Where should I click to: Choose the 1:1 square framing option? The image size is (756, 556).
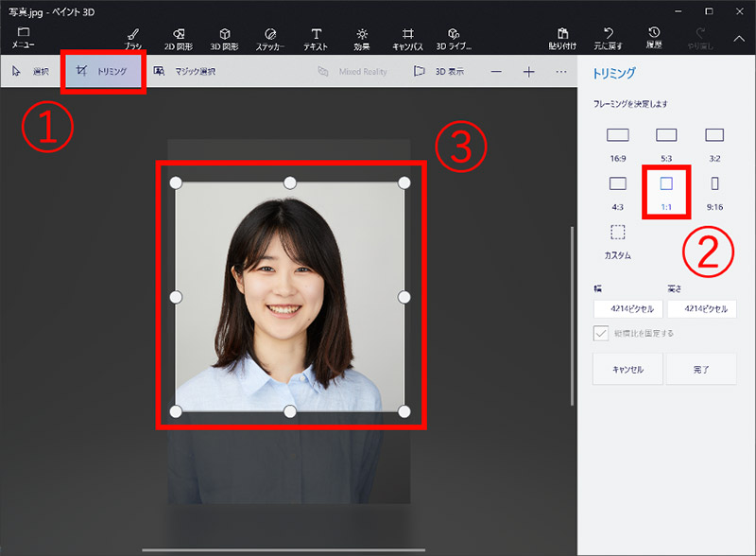(666, 189)
